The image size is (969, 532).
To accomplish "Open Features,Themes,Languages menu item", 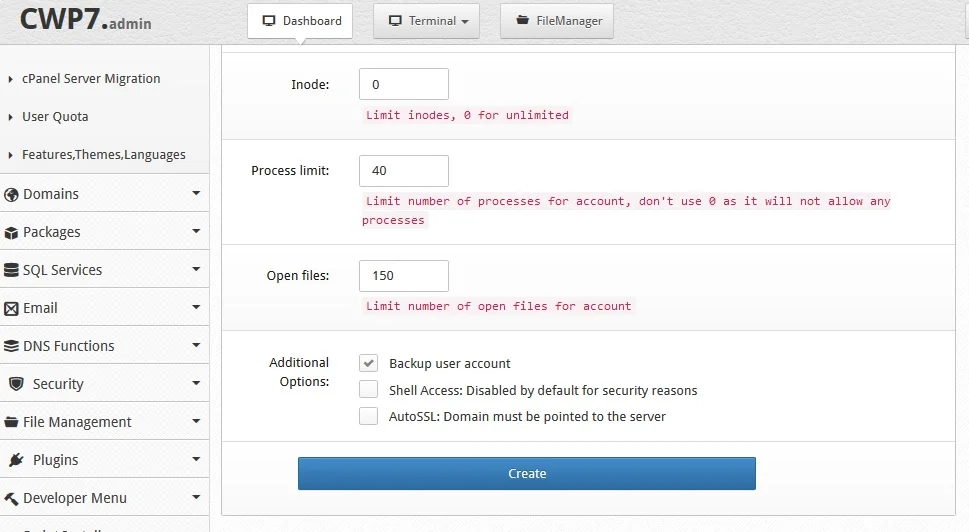I will (104, 154).
